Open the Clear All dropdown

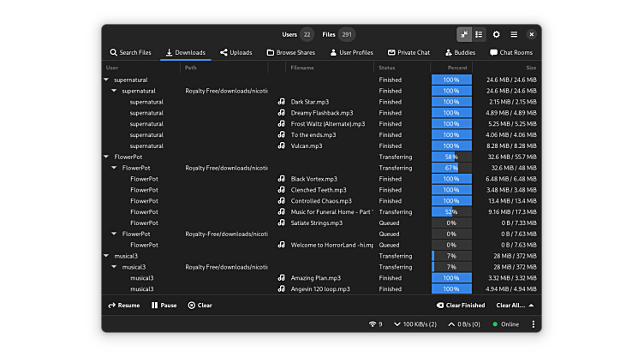515,306
